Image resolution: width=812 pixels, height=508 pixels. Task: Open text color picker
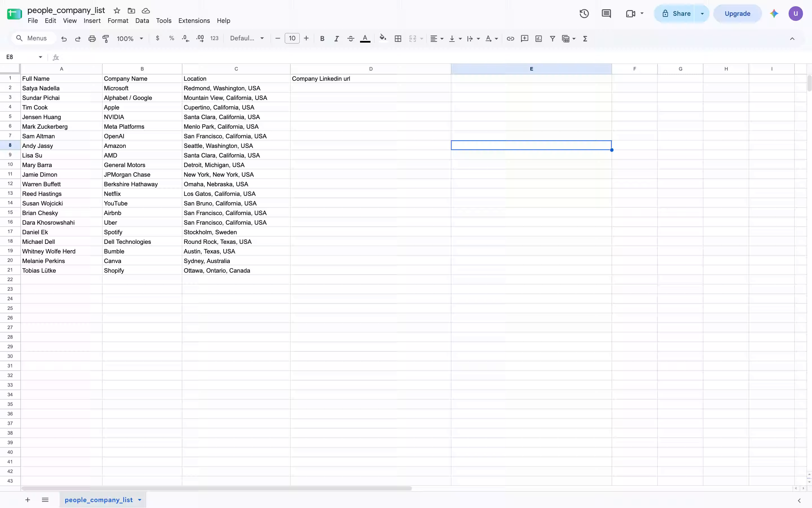click(365, 39)
